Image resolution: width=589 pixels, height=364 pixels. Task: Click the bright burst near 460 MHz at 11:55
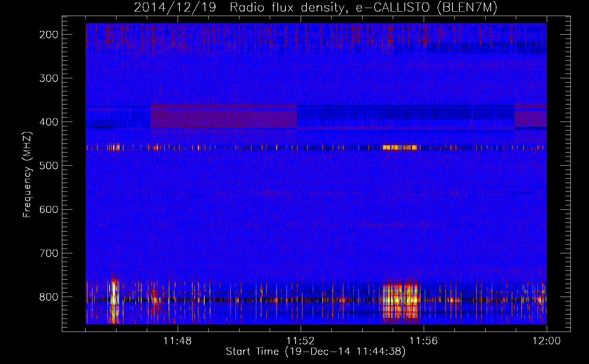pos(400,147)
